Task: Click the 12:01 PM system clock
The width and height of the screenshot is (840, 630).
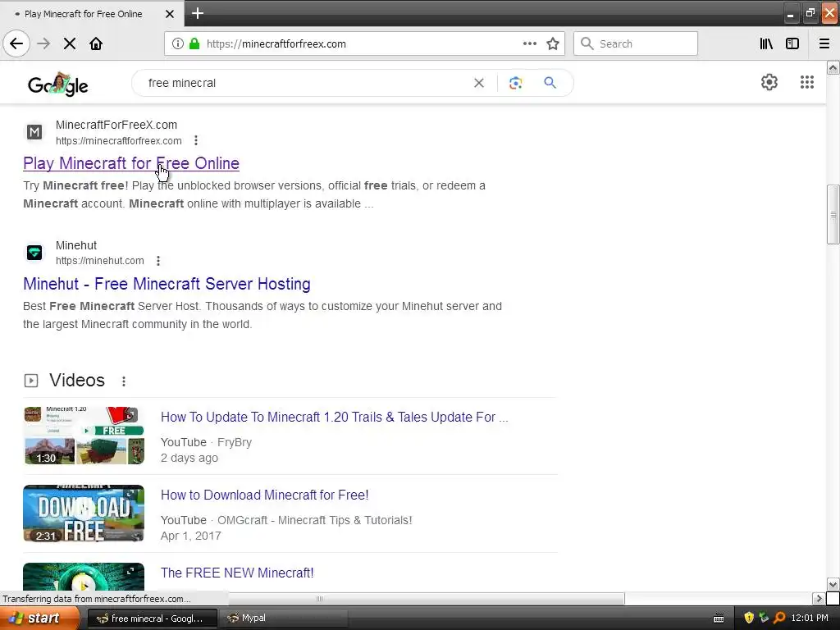Action: tap(810, 619)
